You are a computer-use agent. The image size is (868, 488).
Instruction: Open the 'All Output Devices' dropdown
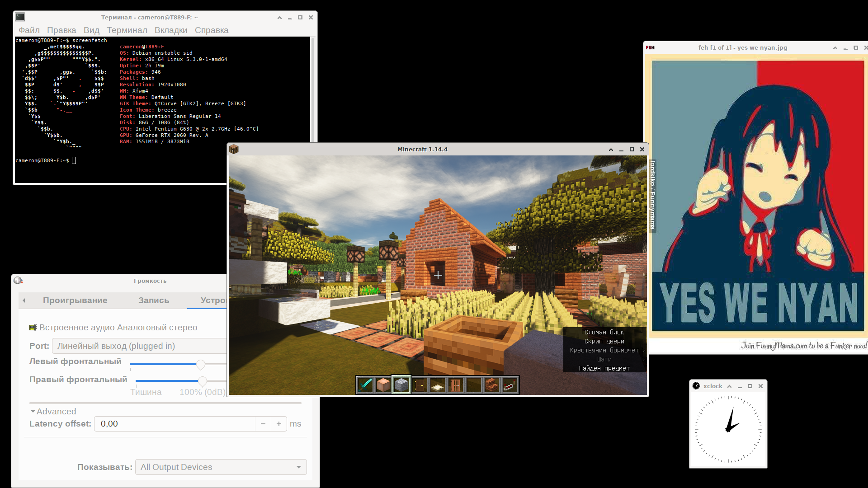click(221, 467)
